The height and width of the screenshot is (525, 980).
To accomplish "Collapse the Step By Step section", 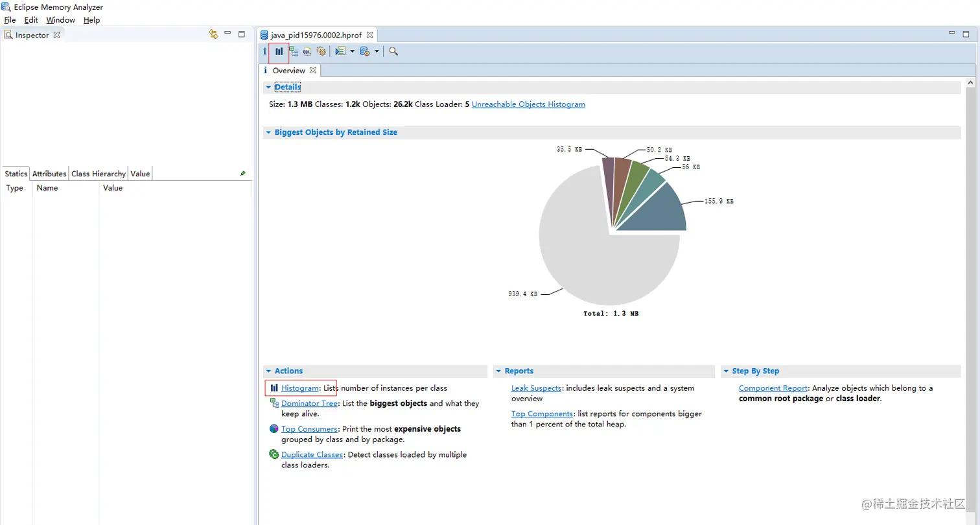I will coord(726,371).
